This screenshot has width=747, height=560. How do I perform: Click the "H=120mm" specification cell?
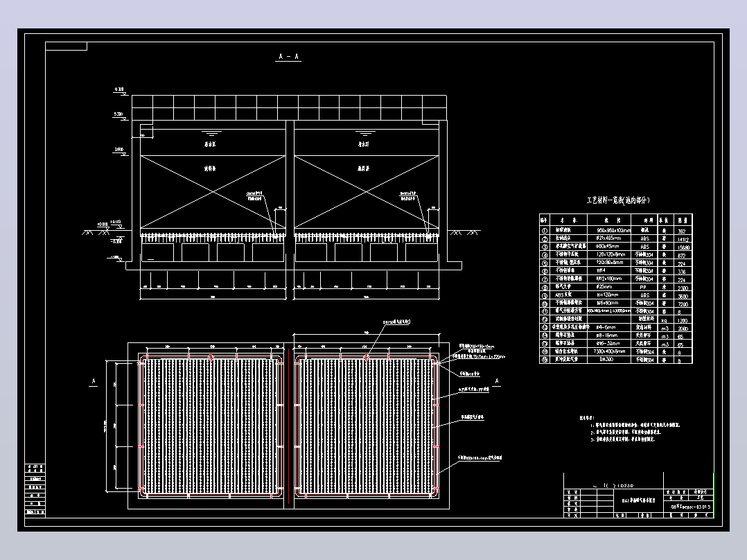(x=606, y=295)
